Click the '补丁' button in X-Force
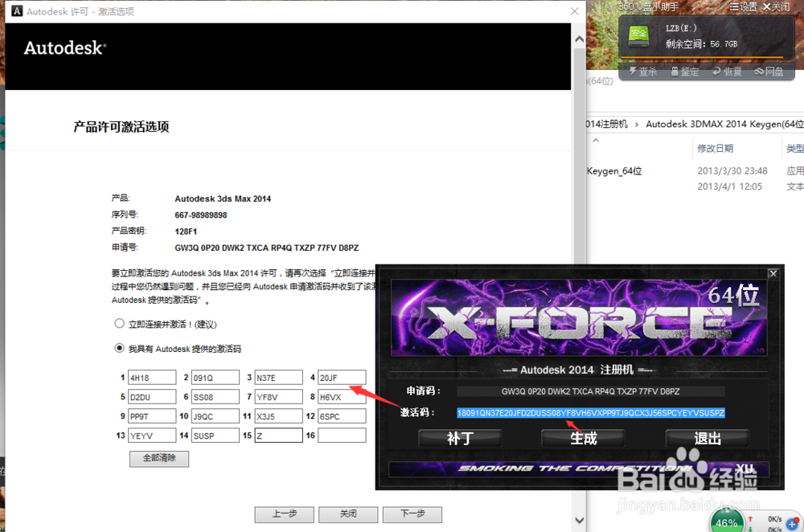Screen dimensions: 804x532 click(x=460, y=438)
